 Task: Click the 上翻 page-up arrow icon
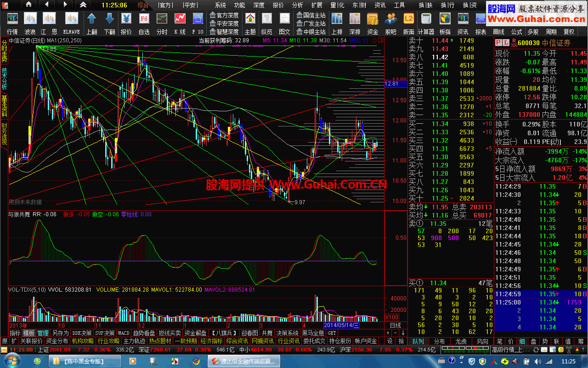[91, 18]
